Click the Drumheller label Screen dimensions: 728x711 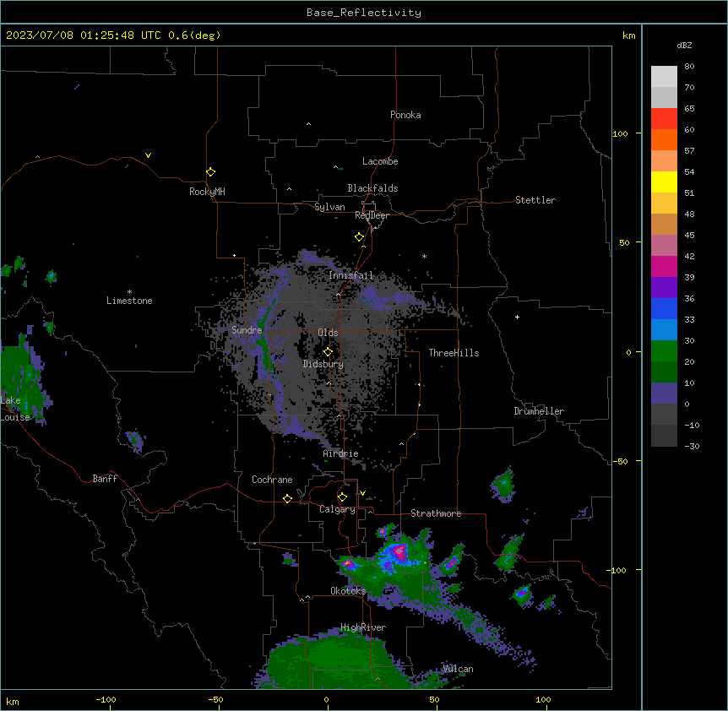coord(539,411)
